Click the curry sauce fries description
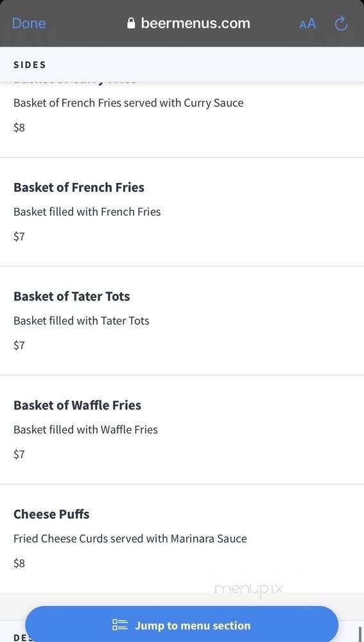The width and height of the screenshot is (364, 642). tap(128, 103)
